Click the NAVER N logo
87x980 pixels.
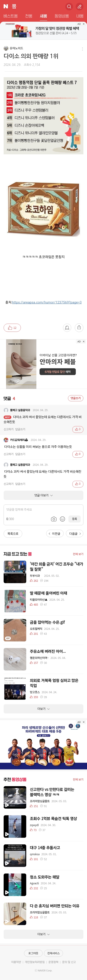[x=6, y=7]
